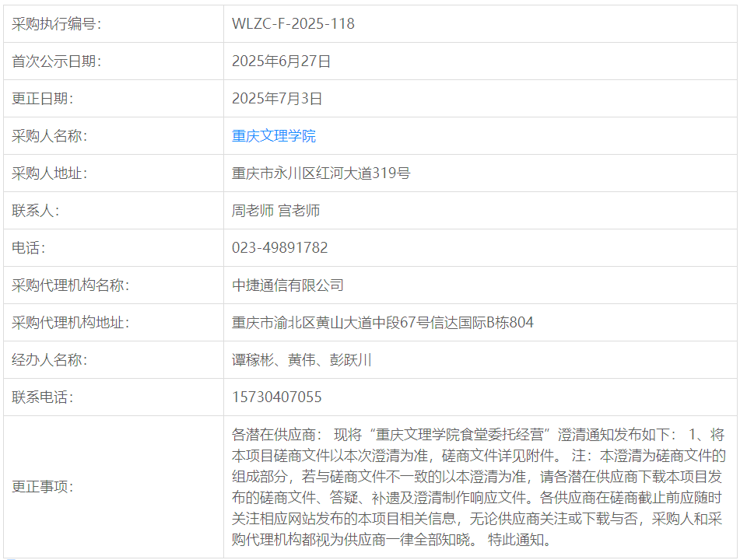
Task: Select the correction date 2025年7月3日
Action: coord(277,99)
